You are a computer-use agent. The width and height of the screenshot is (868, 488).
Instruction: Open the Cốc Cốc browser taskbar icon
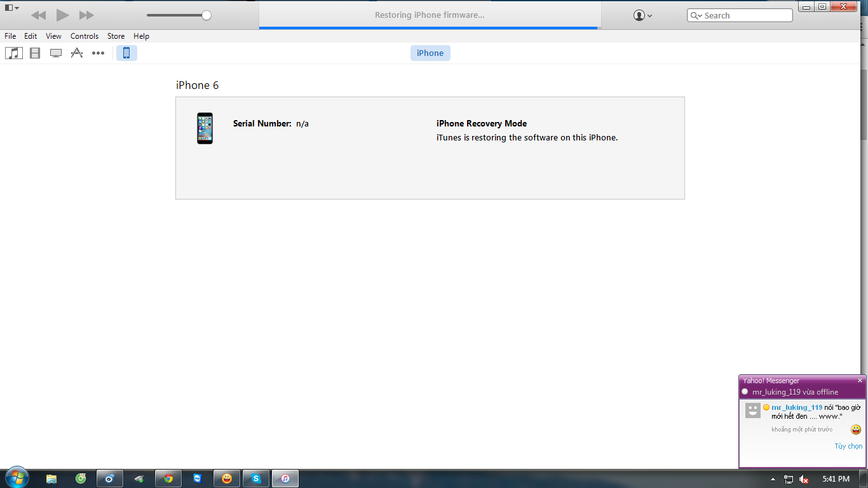pyautogui.click(x=81, y=478)
